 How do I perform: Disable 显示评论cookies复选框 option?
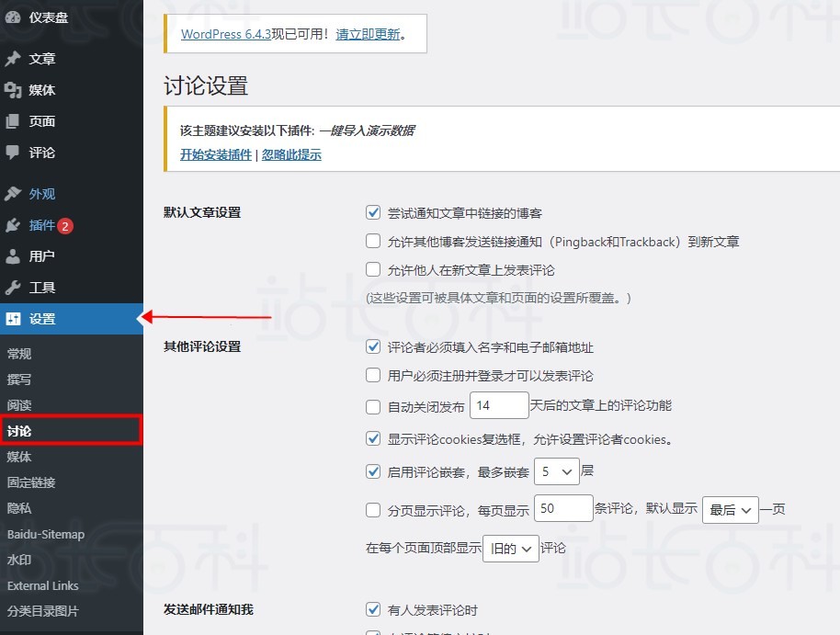tap(373, 438)
